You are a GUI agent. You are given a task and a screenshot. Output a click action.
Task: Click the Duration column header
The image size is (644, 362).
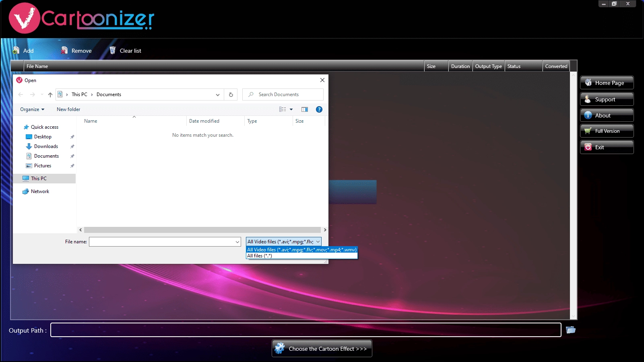[x=460, y=66]
